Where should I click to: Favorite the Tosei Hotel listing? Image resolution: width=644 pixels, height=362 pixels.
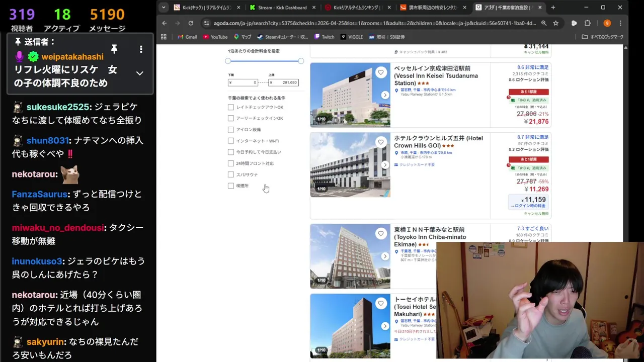[x=381, y=304]
